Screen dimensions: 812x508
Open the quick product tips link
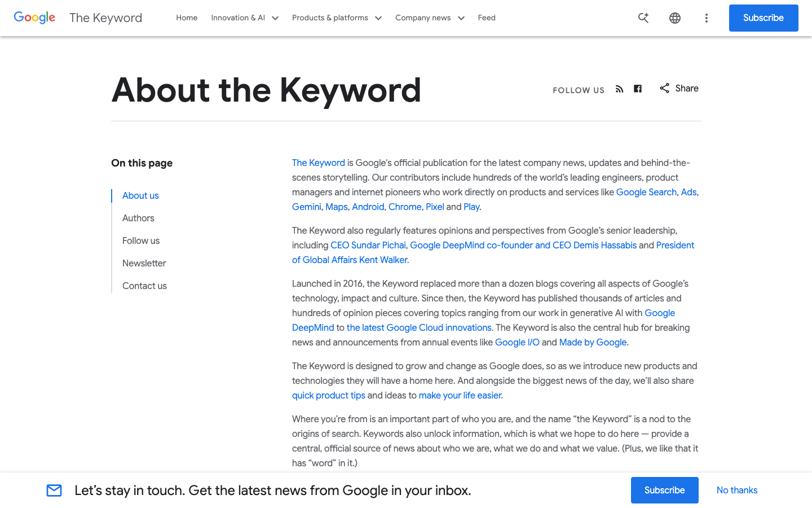[329, 395]
